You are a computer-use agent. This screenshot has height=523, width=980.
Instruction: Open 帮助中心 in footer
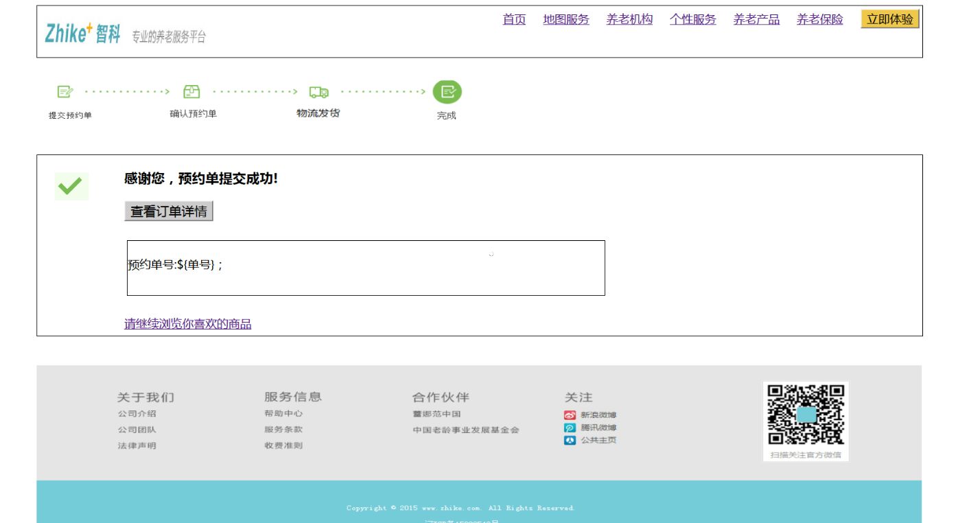coord(283,414)
